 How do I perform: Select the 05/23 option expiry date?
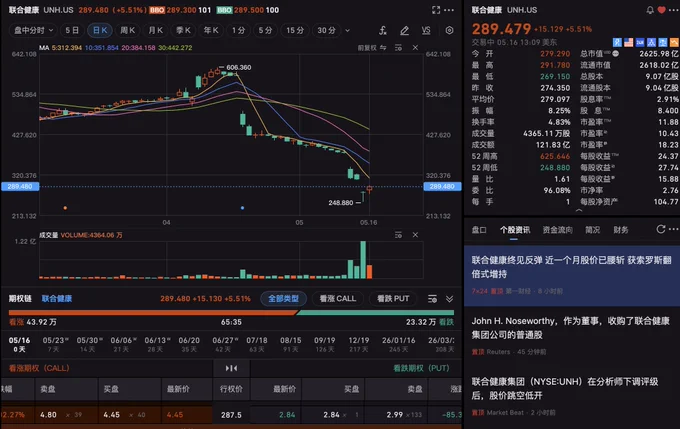click(55, 344)
